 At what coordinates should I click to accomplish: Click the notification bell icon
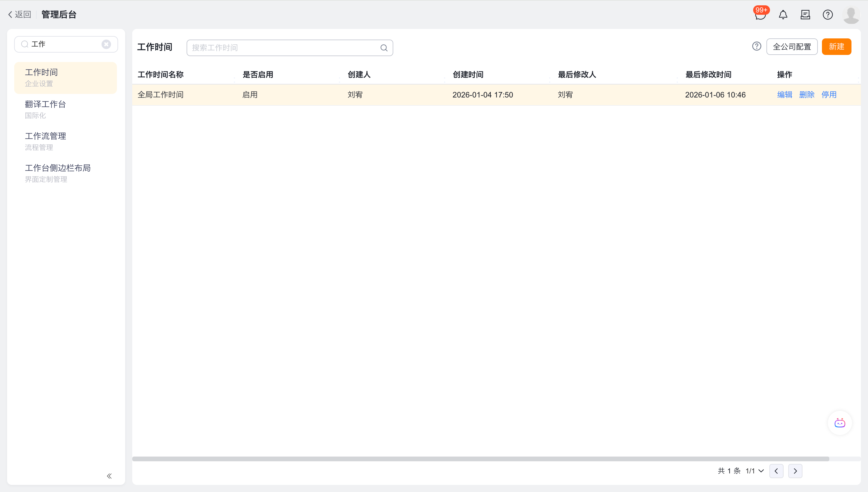783,15
